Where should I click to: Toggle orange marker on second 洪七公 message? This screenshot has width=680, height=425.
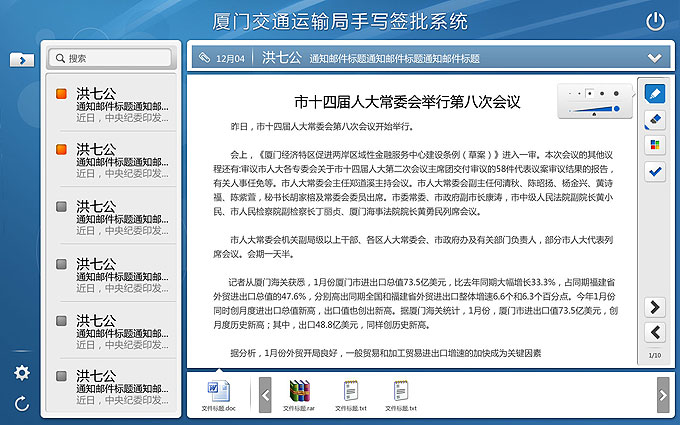[62, 150]
